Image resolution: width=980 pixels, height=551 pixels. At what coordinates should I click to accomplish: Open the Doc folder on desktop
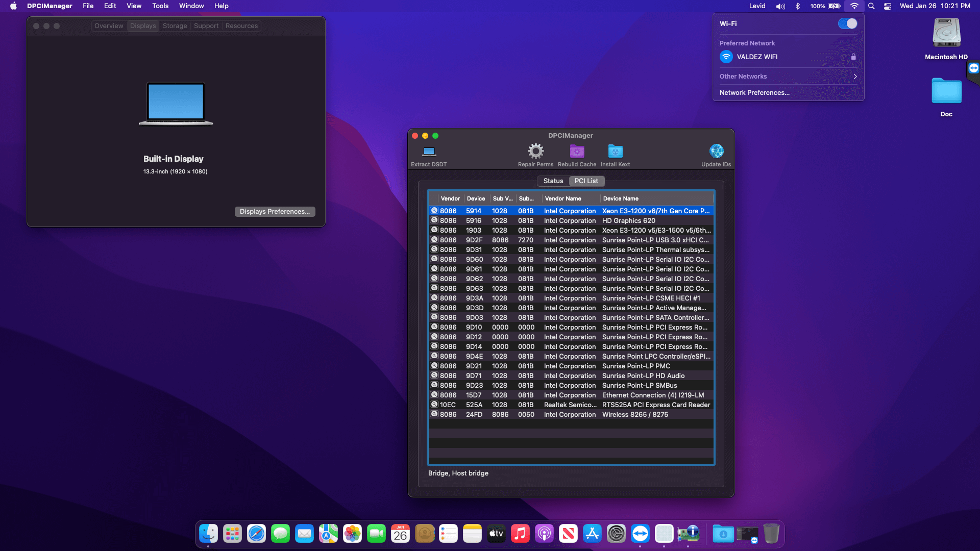[946, 91]
